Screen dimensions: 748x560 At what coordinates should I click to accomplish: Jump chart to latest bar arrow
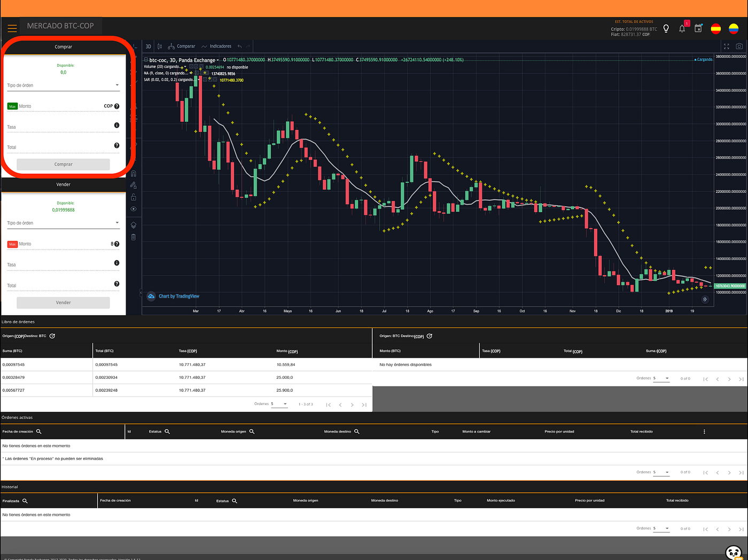705,299
